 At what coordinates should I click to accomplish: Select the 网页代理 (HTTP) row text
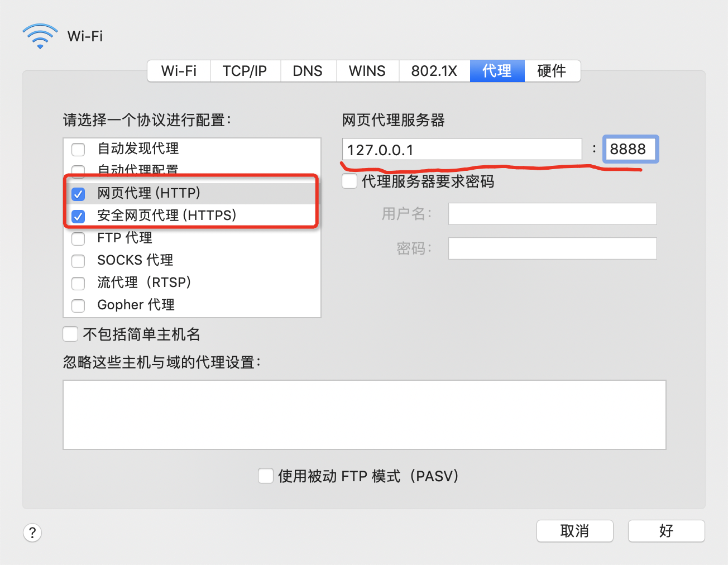[149, 193]
